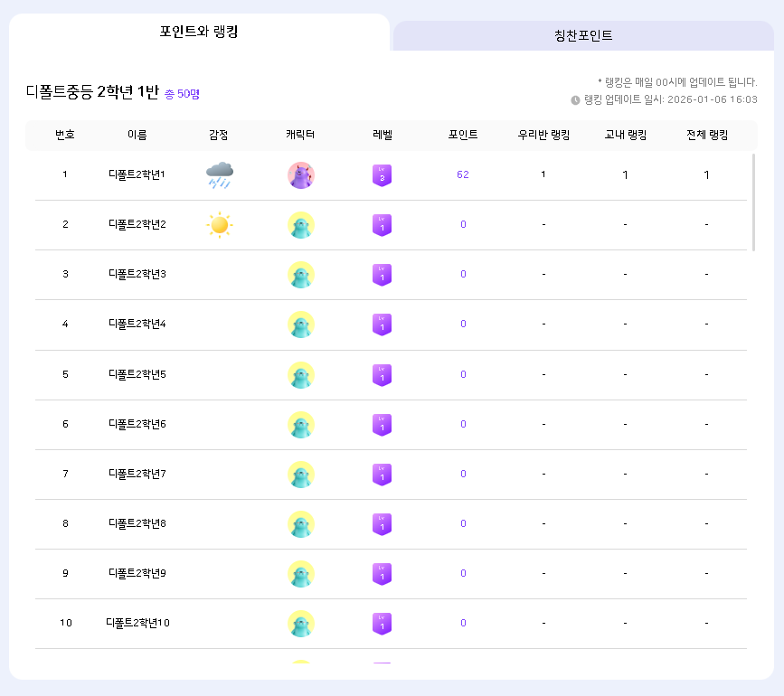The width and height of the screenshot is (784, 696).
Task: Click the 포인트 column header
Action: (x=463, y=135)
